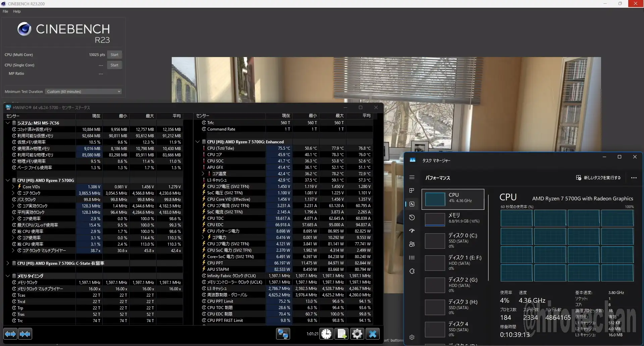Viewport: 644px width, 346px height.
Task: Expand C-State 在留率 sensor group
Action: coord(8,263)
